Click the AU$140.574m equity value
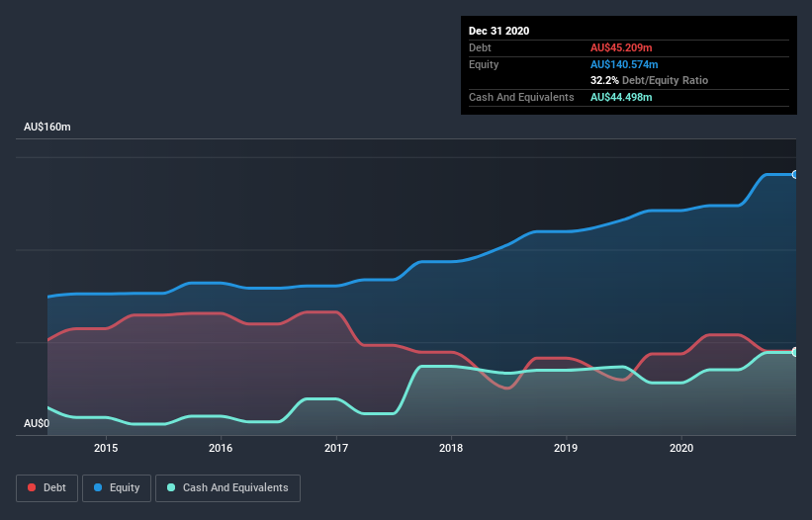Screen dimensions: 812x520 [x=624, y=64]
